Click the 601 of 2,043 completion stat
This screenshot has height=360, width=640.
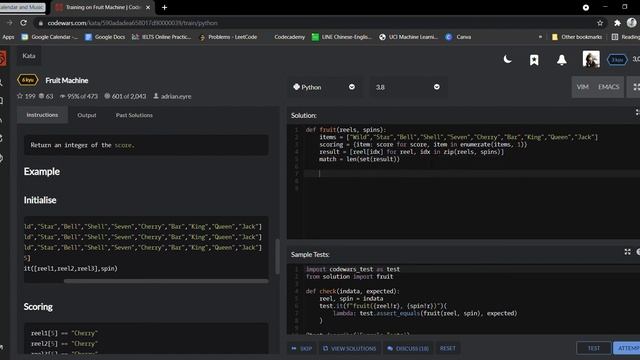coord(125,96)
